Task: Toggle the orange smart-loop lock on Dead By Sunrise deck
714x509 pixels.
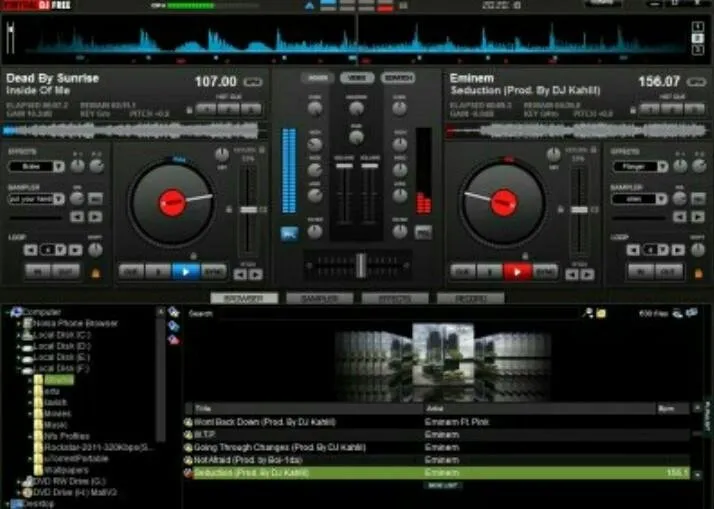Action: (96, 273)
